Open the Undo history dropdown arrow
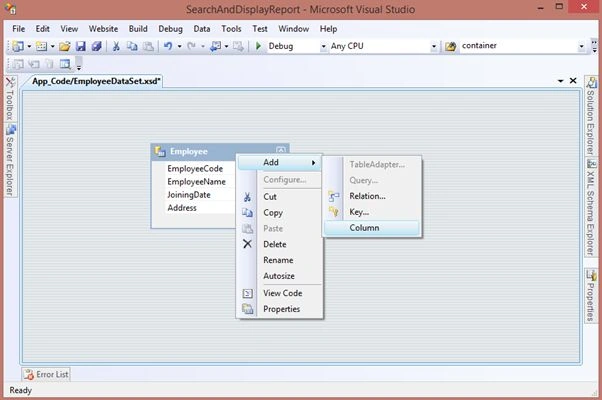602x400 pixels. [x=179, y=47]
